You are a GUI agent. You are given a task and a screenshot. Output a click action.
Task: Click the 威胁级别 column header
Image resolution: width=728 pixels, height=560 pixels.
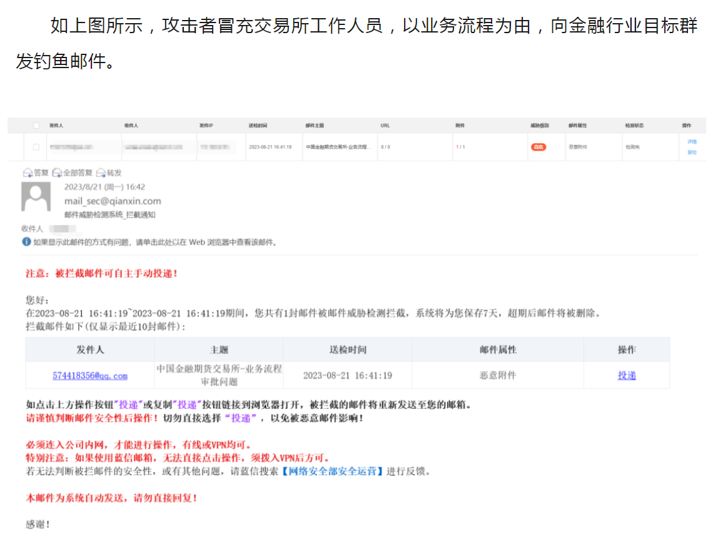pyautogui.click(x=539, y=126)
